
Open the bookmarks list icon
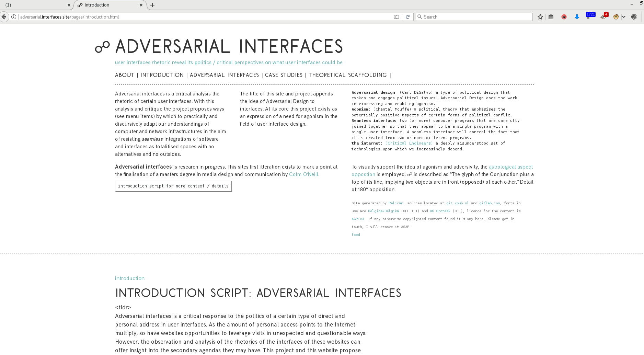pos(551,17)
